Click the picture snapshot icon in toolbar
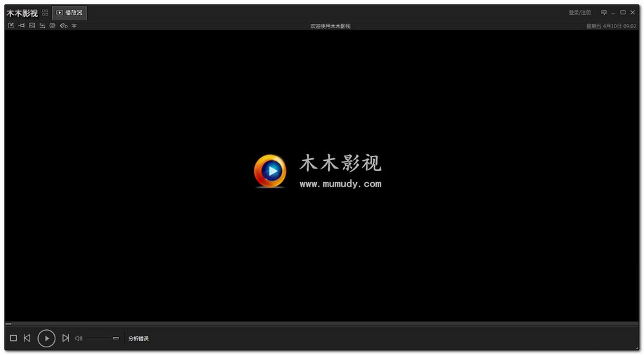 32,26
